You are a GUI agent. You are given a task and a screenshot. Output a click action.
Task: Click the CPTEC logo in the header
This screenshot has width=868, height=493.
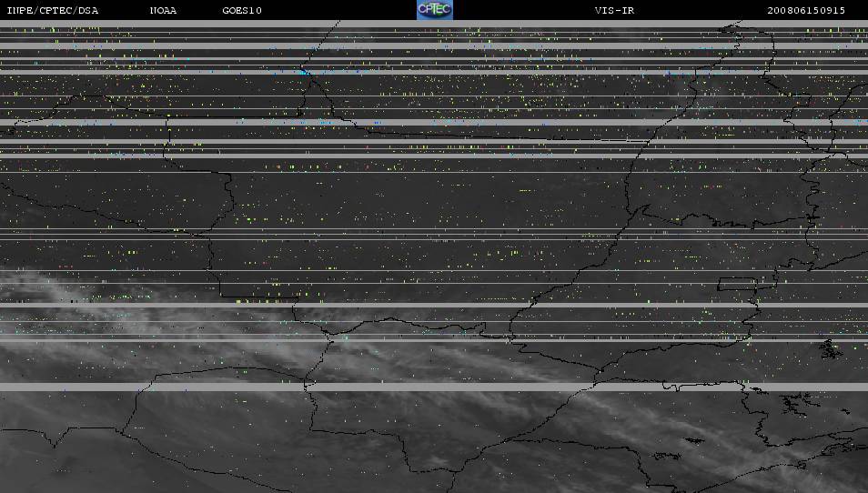click(435, 10)
